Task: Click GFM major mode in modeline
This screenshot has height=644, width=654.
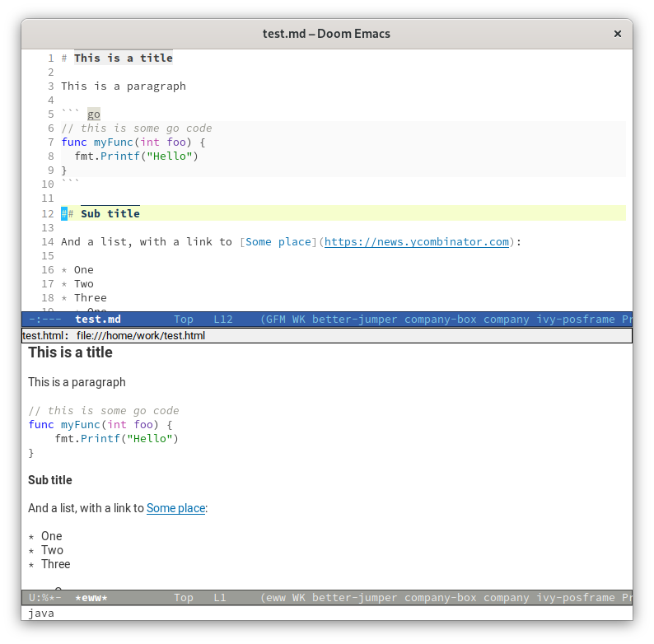Action: tap(276, 320)
